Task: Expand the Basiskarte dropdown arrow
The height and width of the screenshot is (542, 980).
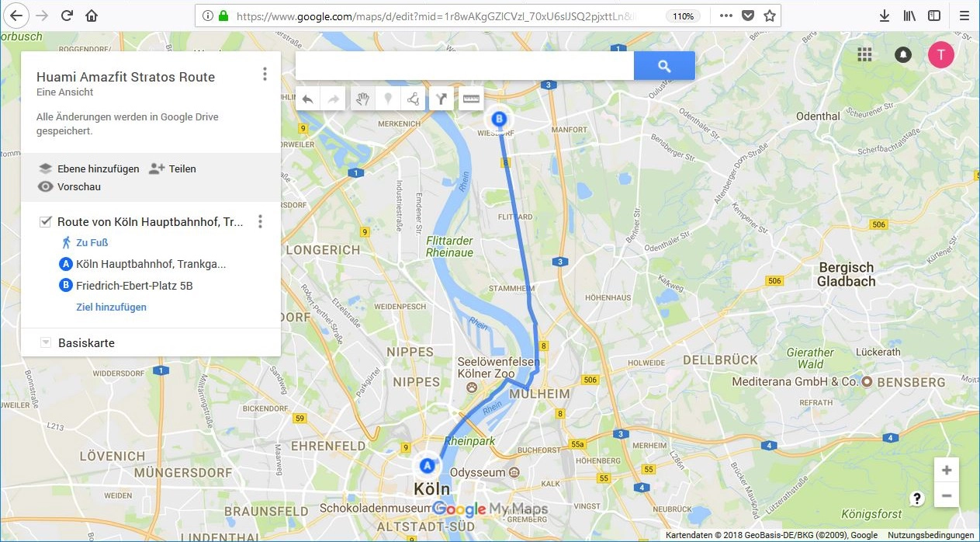Action: pyautogui.click(x=45, y=342)
